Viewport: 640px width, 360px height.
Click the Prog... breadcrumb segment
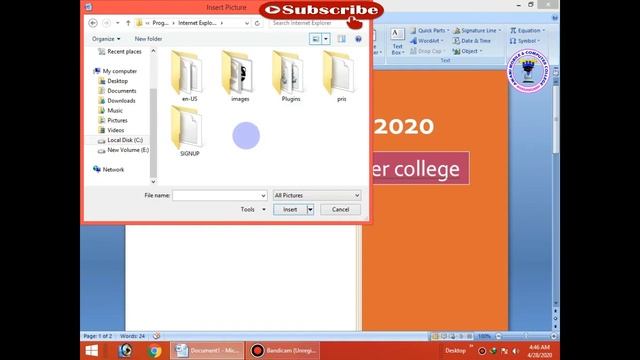160,23
